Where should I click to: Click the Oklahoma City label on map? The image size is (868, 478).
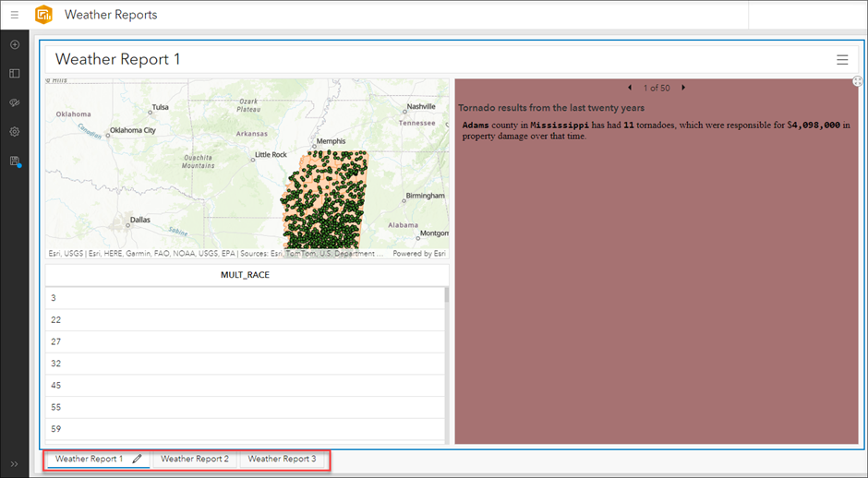tap(133, 130)
